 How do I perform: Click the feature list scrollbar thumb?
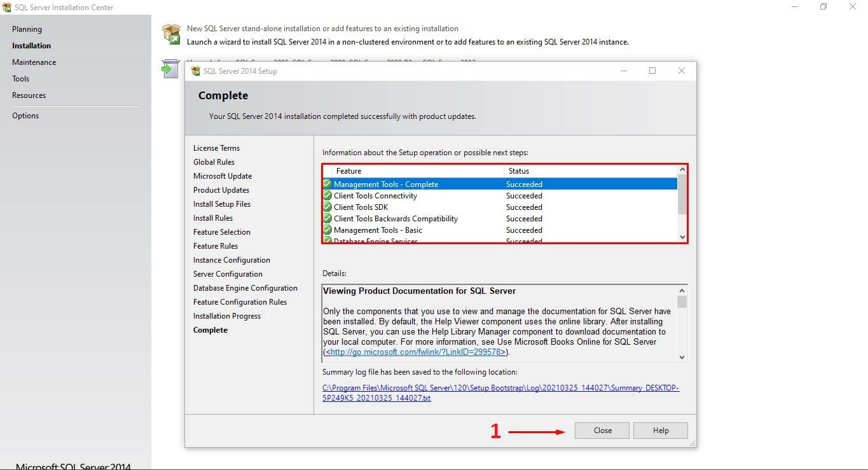(x=682, y=195)
